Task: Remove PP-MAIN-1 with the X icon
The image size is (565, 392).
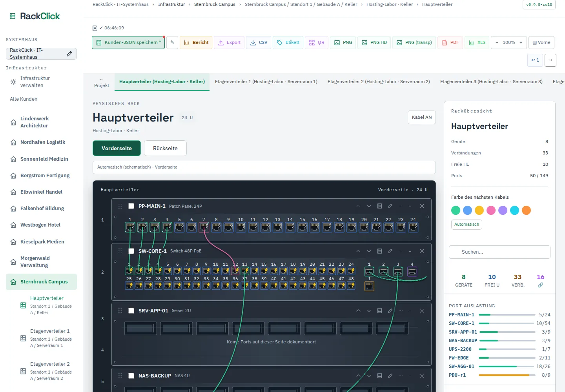Action: [x=422, y=206]
